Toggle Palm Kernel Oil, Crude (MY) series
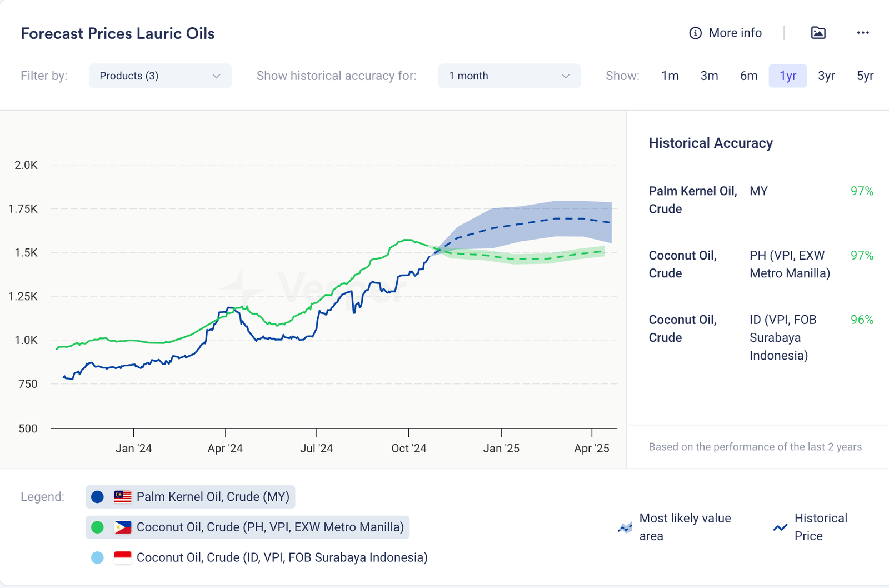The height and width of the screenshot is (588, 889). click(x=212, y=497)
